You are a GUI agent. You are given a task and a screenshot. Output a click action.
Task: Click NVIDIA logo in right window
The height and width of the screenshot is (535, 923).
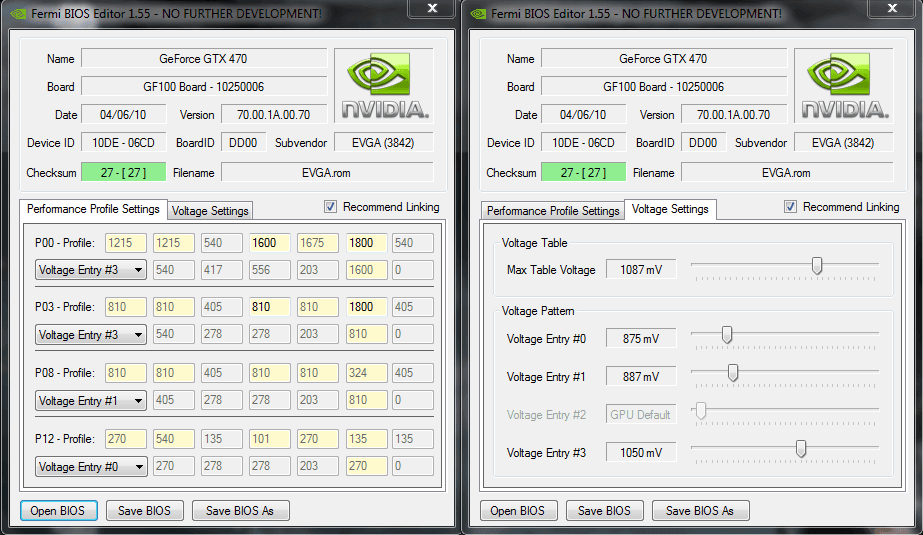point(844,86)
